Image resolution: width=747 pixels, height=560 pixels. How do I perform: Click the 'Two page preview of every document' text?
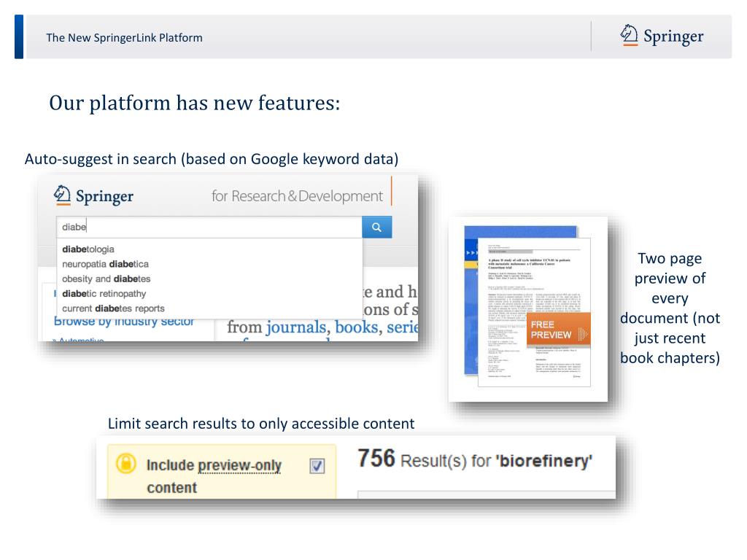670,308
